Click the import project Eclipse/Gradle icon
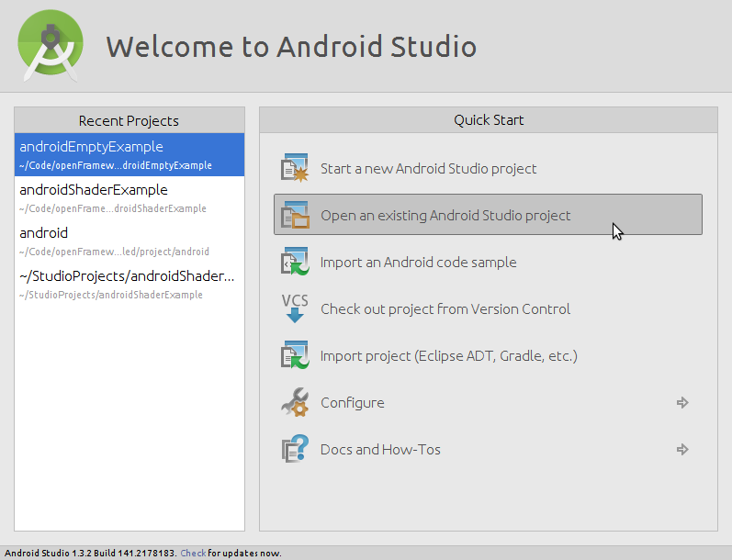This screenshot has height=560, width=732. (x=295, y=356)
